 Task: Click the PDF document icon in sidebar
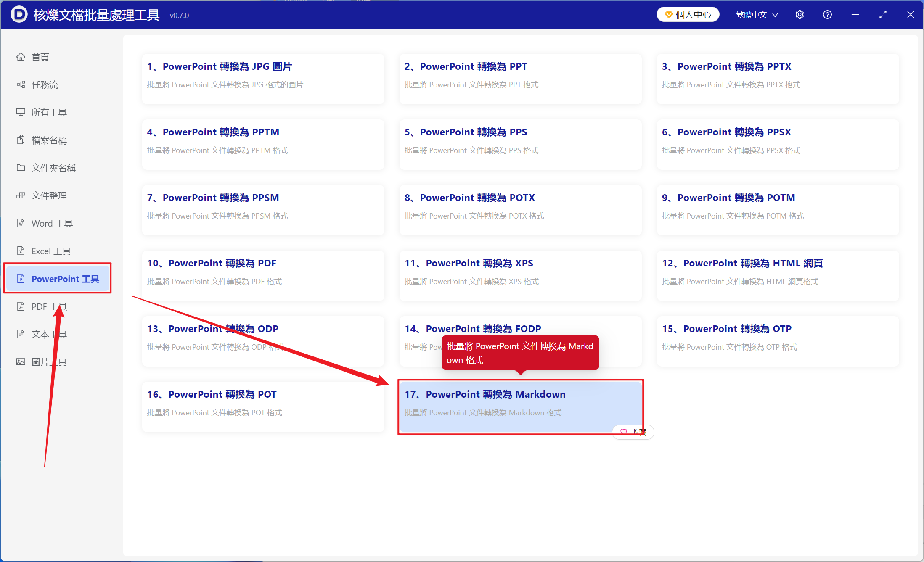[21, 306]
